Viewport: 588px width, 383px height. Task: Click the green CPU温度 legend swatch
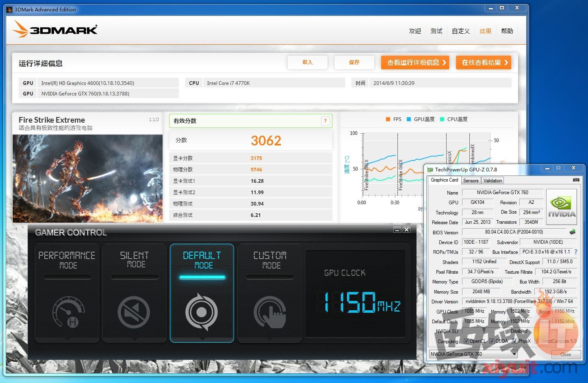442,119
